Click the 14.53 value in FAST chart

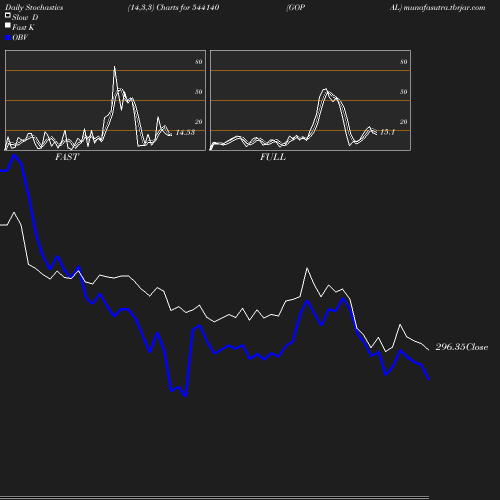(x=185, y=132)
